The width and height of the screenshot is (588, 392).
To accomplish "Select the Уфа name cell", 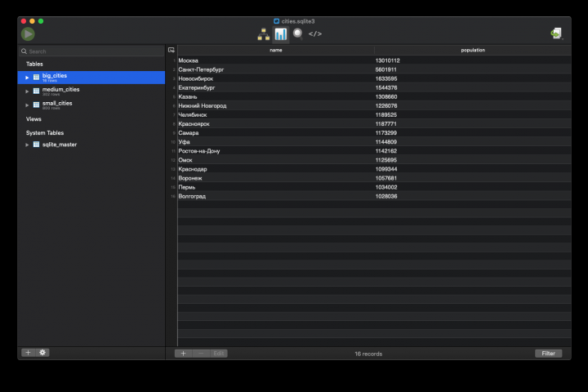I will click(276, 142).
